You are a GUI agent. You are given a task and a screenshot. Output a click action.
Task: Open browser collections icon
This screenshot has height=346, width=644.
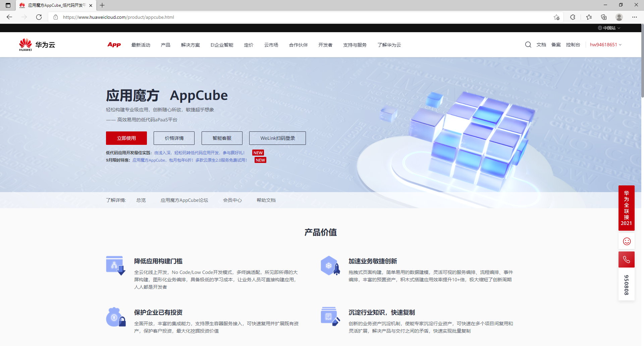[x=604, y=17]
